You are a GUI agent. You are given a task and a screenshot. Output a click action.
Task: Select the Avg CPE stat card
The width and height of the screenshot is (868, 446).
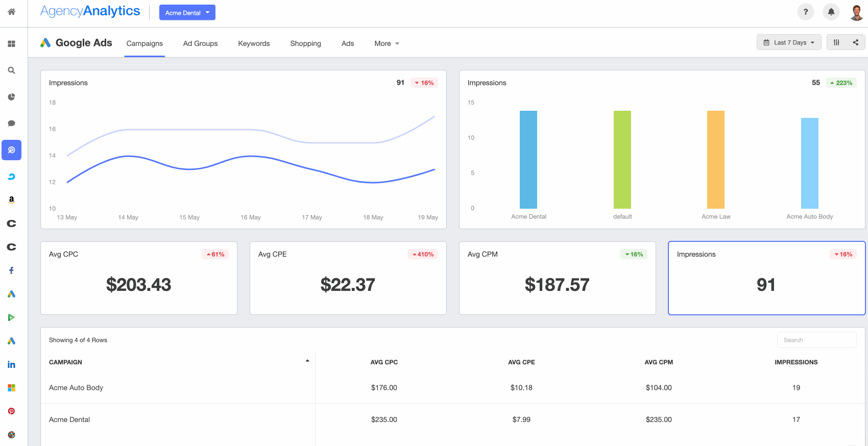point(348,278)
